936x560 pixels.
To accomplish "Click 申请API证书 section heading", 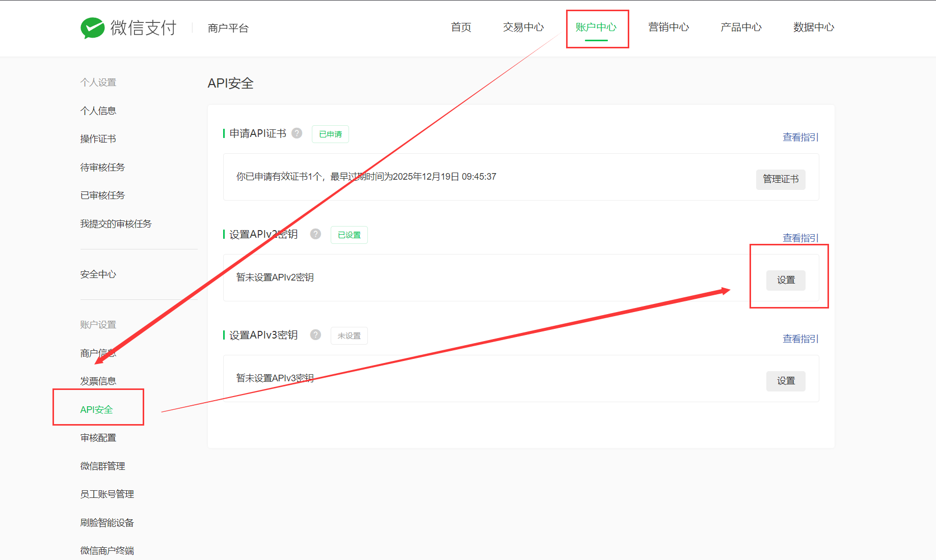I will click(x=258, y=133).
